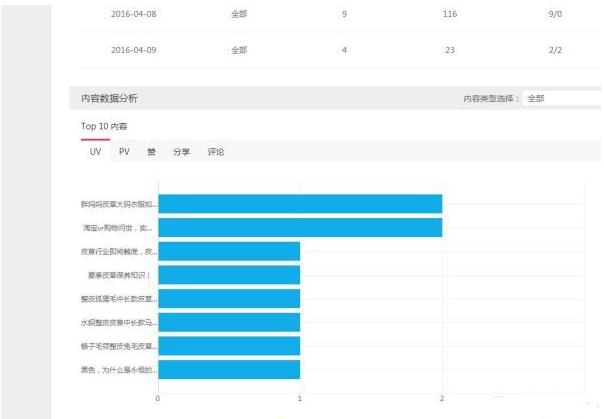604x419 pixels.
Task: Click the value 9 in the 2016-04-08 row
Action: pyautogui.click(x=344, y=14)
